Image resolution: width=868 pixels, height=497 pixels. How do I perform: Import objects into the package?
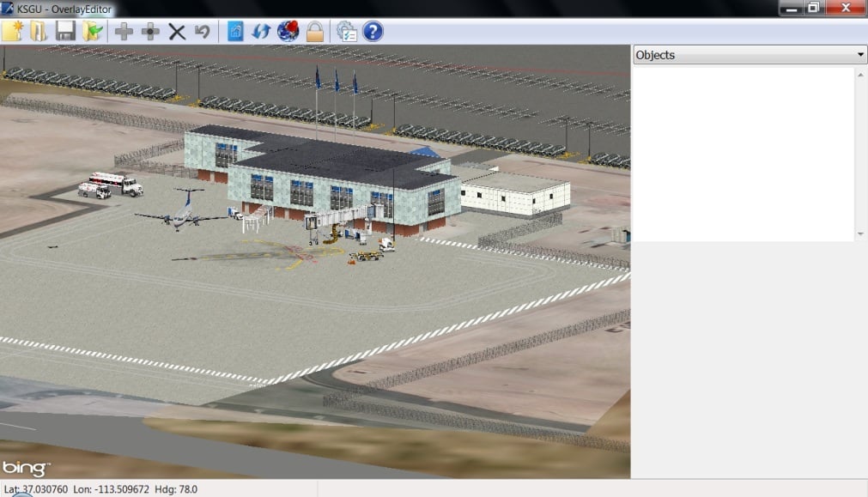(93, 32)
